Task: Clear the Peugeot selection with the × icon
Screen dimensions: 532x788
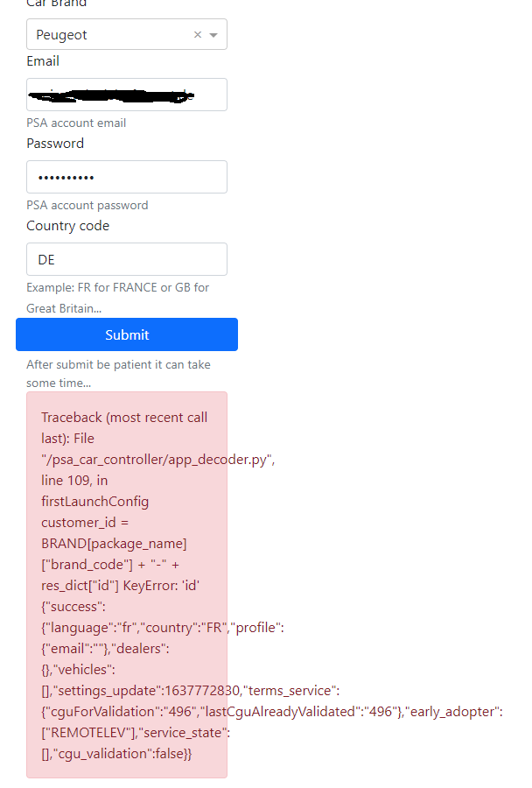Action: tap(198, 33)
